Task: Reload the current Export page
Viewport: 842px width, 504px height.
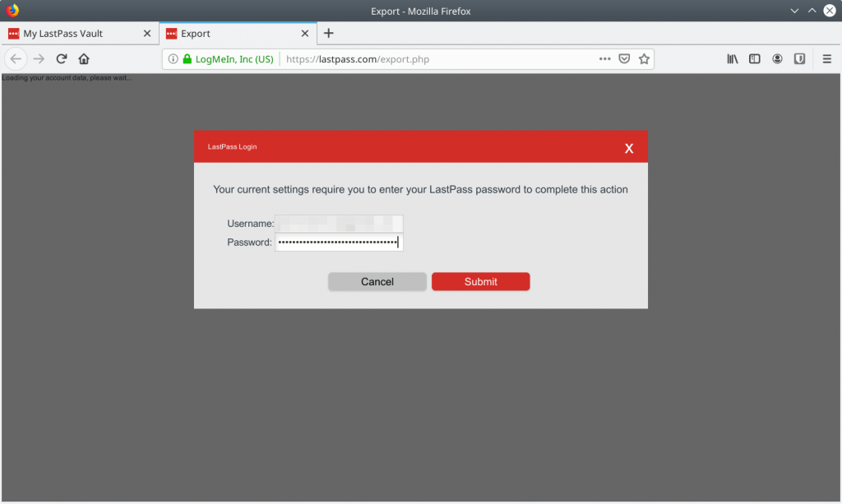Action: (x=61, y=59)
